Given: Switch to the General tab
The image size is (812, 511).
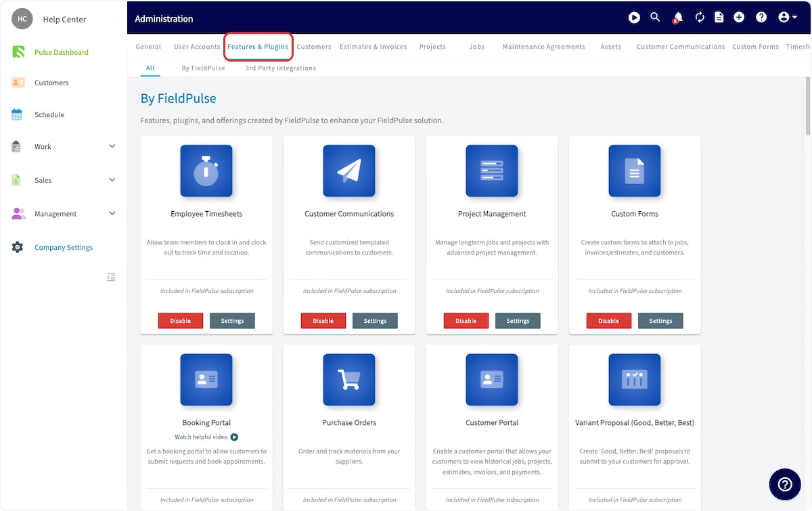Looking at the screenshot, I should (x=148, y=47).
